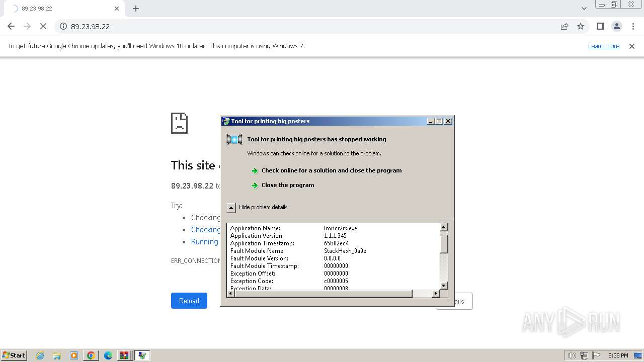Dismiss the Chrome update info bar
Image resolution: width=644 pixels, height=362 pixels.
click(631, 46)
